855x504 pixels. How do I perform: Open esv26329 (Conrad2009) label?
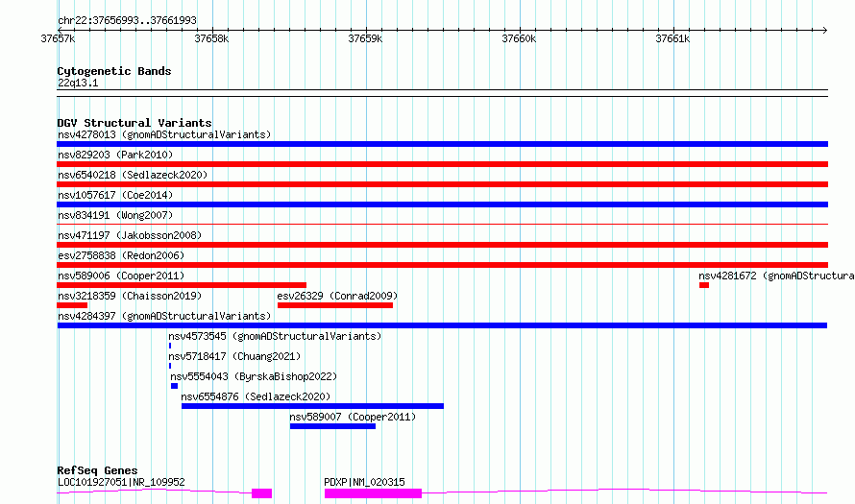tap(337, 296)
